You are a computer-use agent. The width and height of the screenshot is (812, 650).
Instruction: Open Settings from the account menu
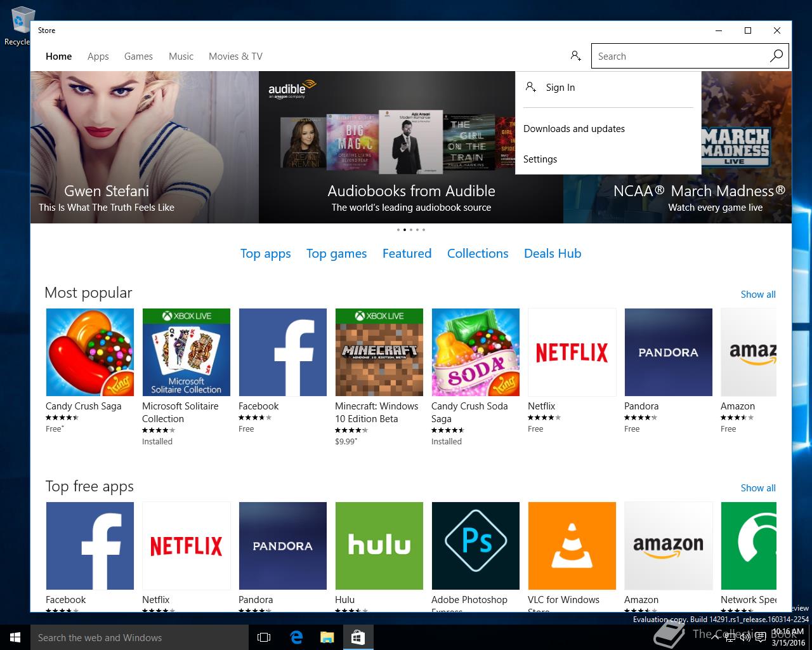click(x=608, y=159)
